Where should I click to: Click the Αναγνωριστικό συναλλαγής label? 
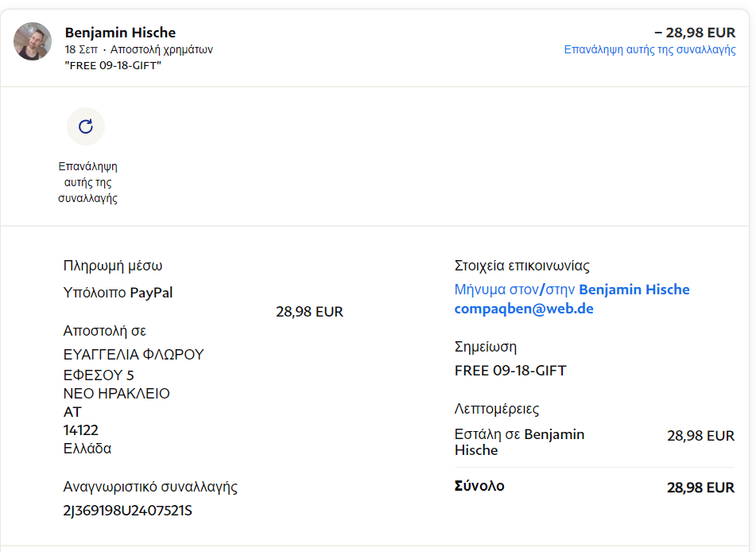[x=150, y=487]
